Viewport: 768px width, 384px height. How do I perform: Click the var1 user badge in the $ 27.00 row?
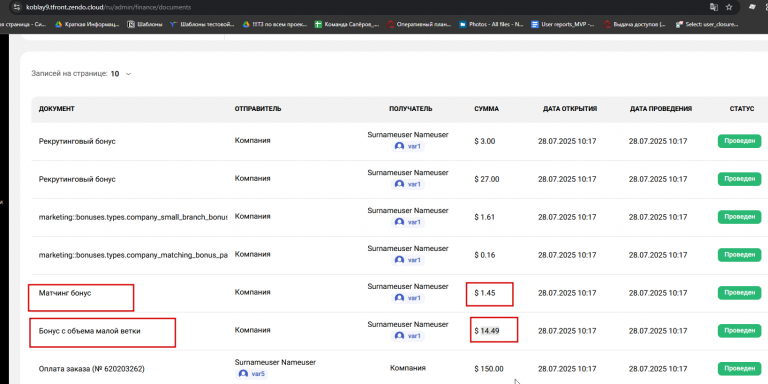point(408,184)
